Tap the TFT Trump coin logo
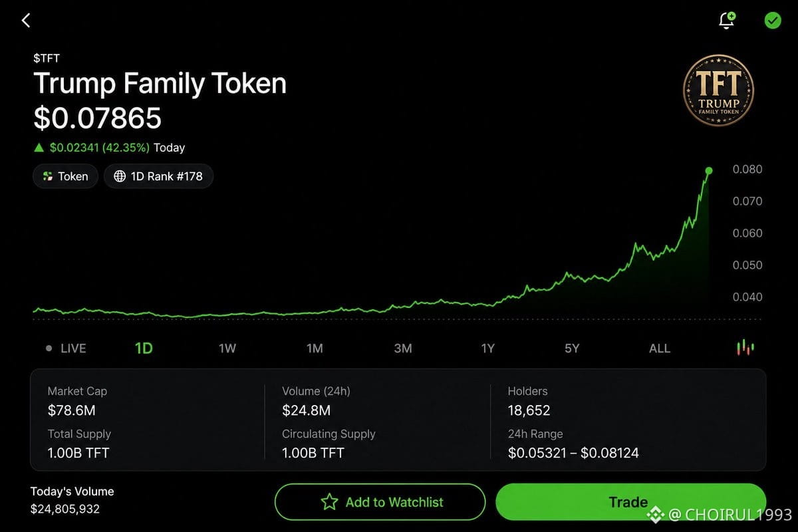Image resolution: width=798 pixels, height=532 pixels. [718, 91]
